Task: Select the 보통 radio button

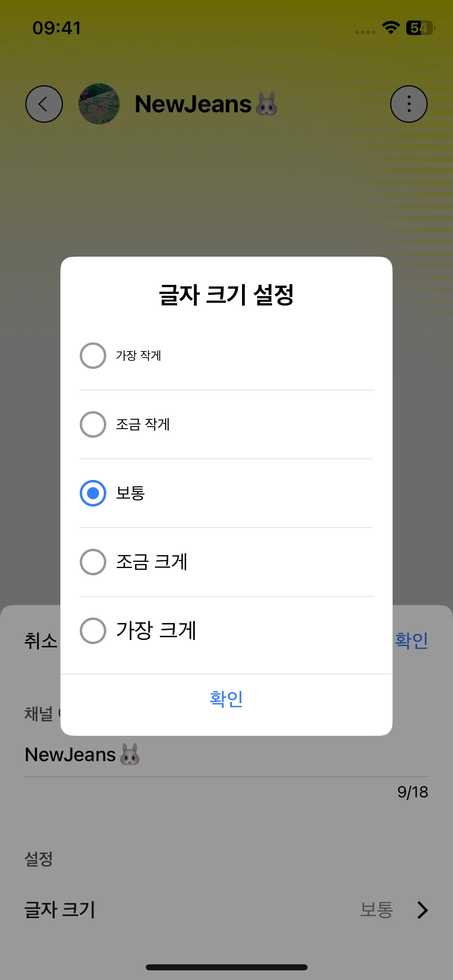Action: pyautogui.click(x=93, y=493)
